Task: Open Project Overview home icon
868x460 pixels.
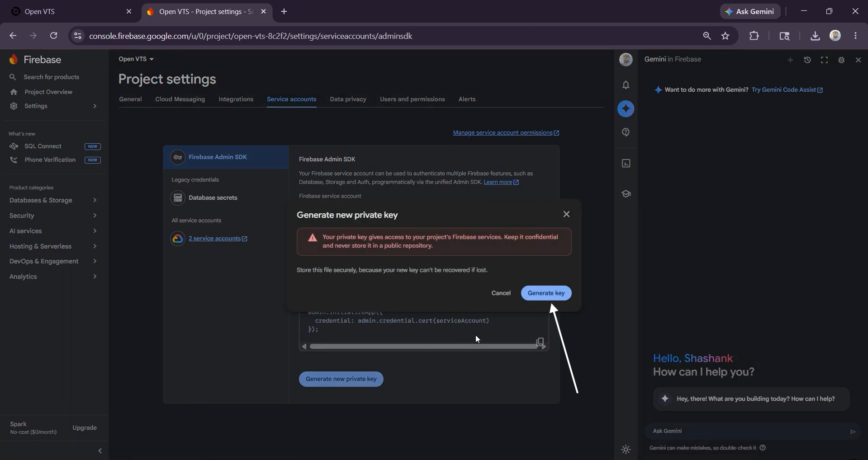Action: [14, 92]
